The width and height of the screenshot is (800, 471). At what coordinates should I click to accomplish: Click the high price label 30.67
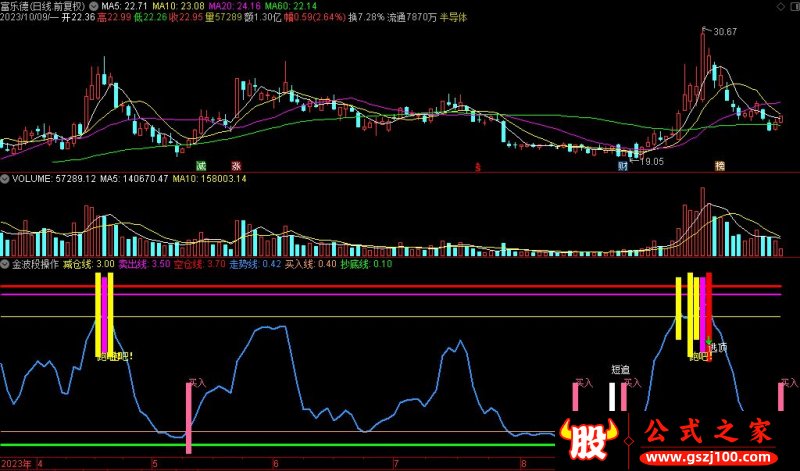[724, 32]
